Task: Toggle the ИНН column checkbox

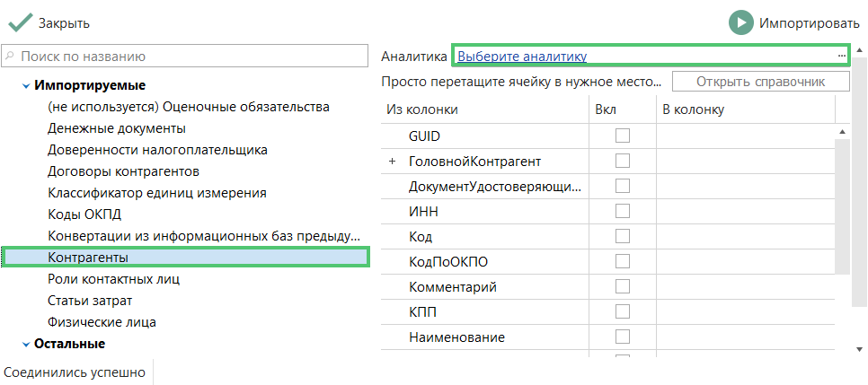Action: 622,212
